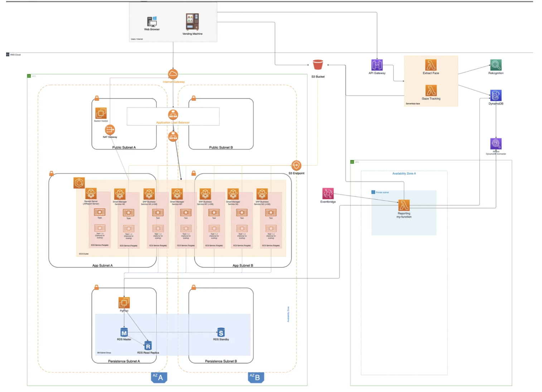
Task: Click the Bastion Host(s) icon
Action: pyautogui.click(x=101, y=113)
